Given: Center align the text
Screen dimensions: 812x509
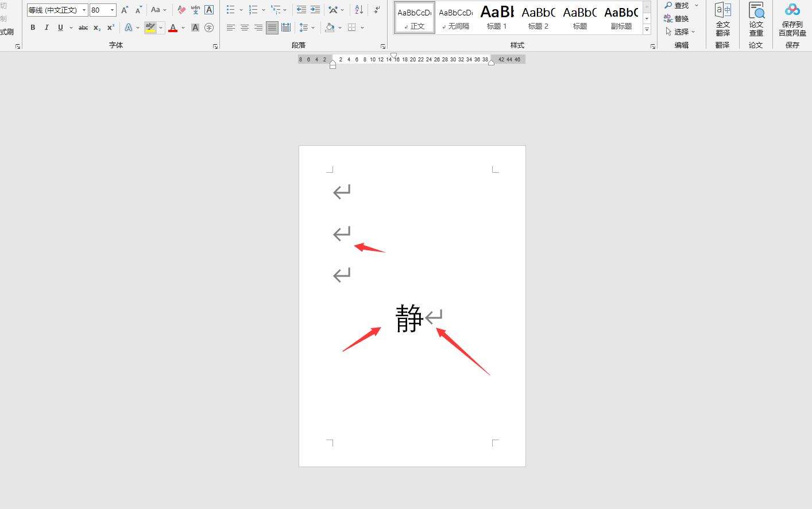Looking at the screenshot, I should click(x=245, y=28).
